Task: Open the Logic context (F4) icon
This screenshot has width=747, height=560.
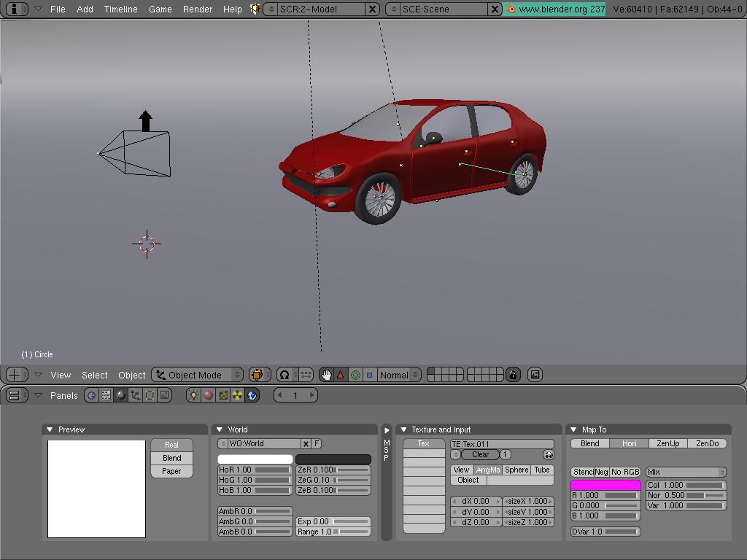Action: point(91,395)
